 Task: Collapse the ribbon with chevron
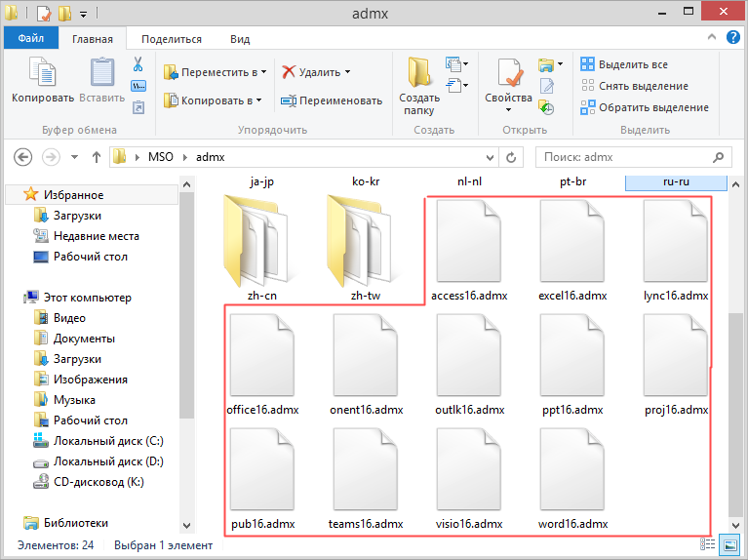[712, 37]
